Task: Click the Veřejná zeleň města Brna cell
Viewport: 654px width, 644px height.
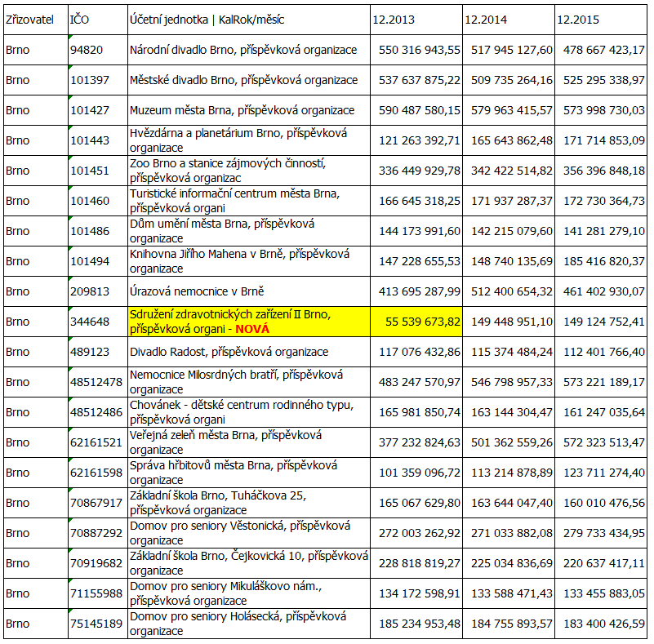Action: (x=249, y=442)
